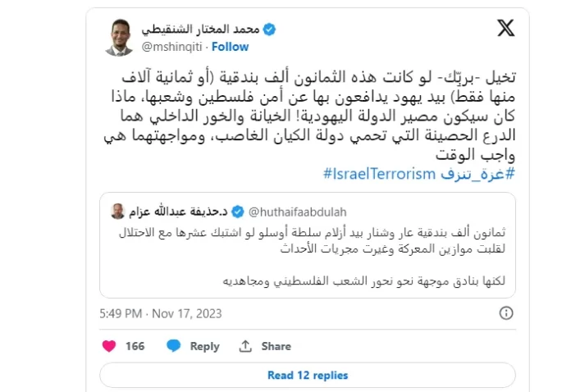571x392 pixels.
Task: Click the verified badge beside the author name
Action: click(x=267, y=30)
